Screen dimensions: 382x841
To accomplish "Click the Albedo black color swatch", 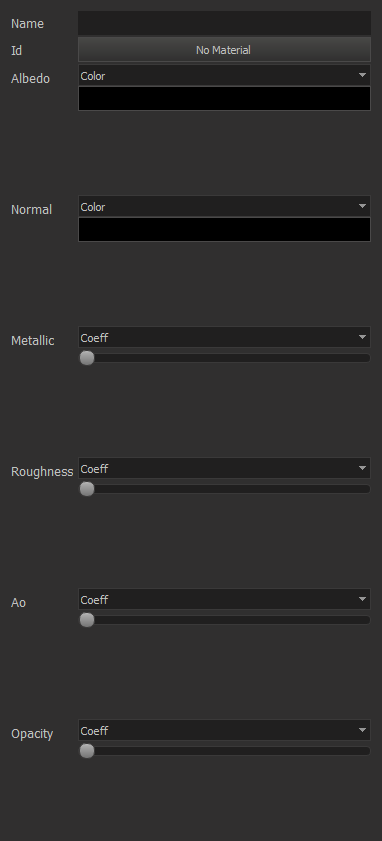I will (224, 99).
